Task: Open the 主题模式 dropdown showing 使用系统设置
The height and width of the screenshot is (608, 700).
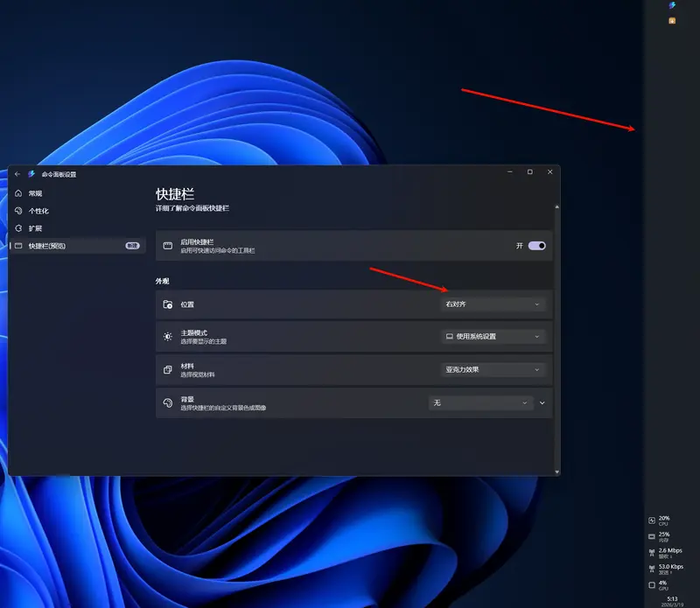Action: (x=493, y=338)
